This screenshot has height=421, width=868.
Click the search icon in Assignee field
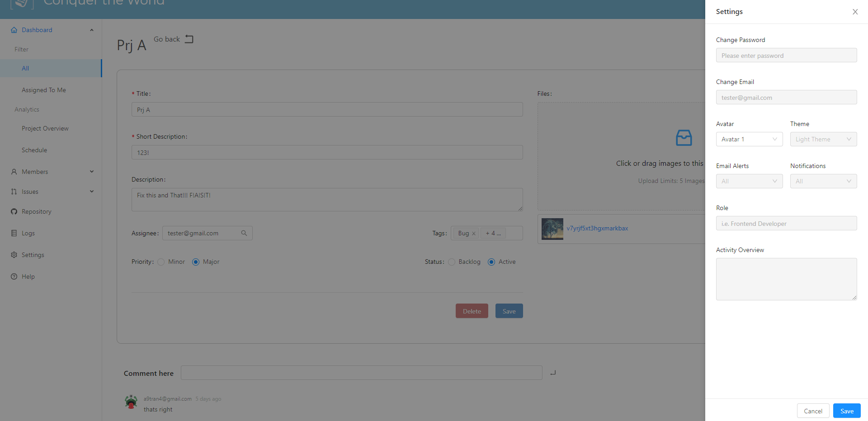pos(244,233)
